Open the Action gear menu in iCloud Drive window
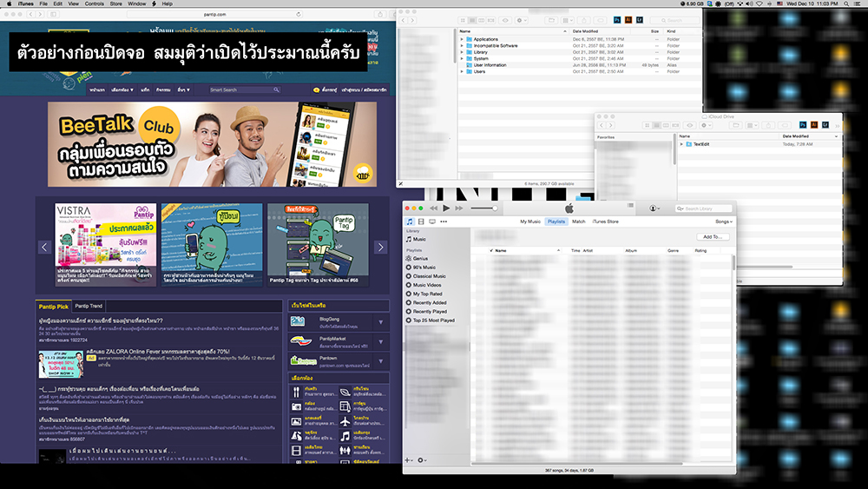 click(705, 125)
